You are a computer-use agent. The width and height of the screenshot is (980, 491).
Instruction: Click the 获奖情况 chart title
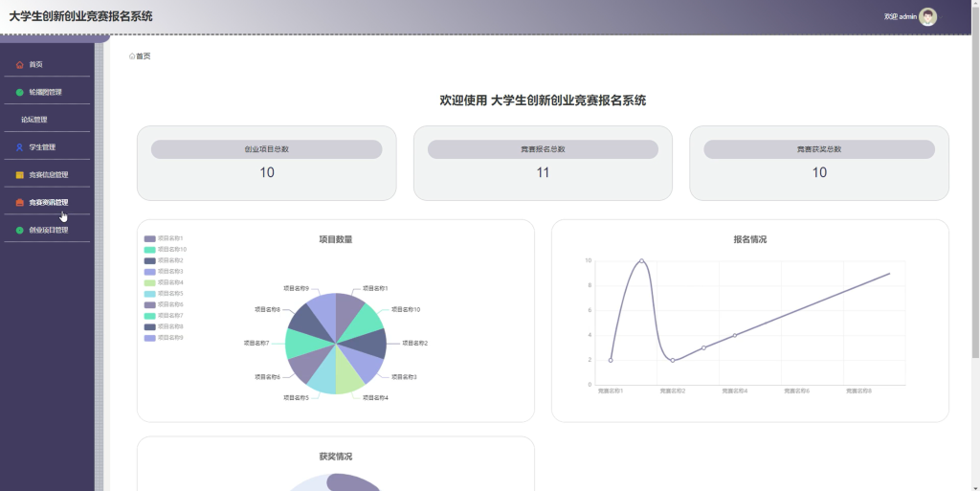tap(336, 457)
